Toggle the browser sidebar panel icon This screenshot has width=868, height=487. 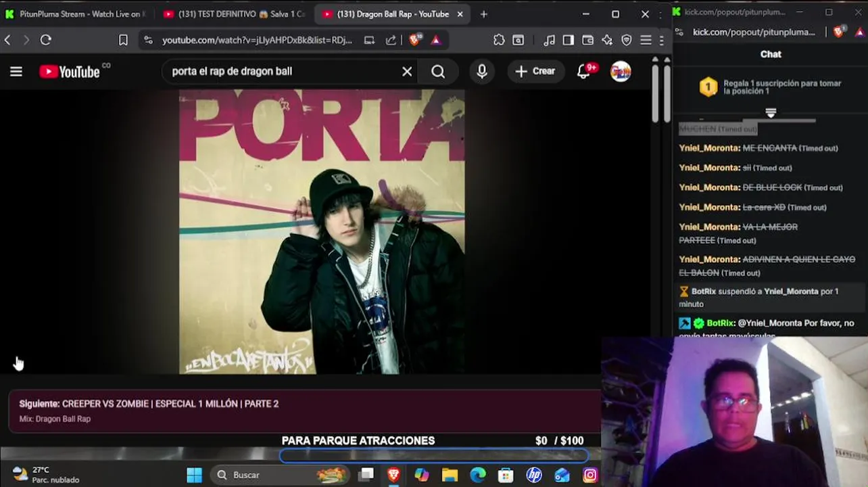coord(568,40)
